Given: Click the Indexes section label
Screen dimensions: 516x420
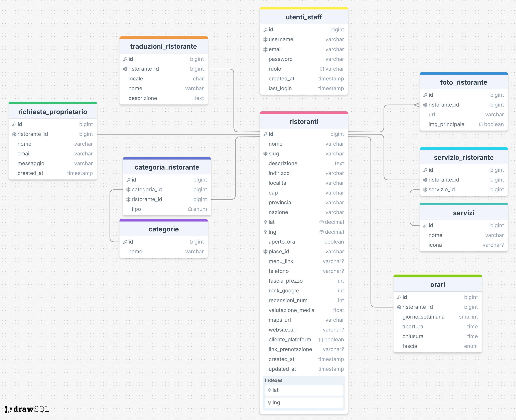Looking at the screenshot, I should pos(274,380).
